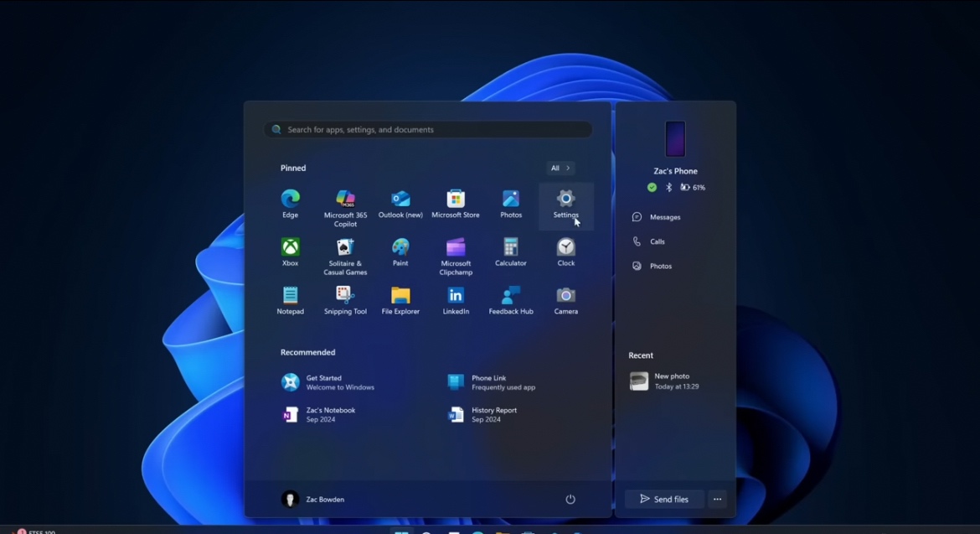Click the power button icon

point(570,499)
